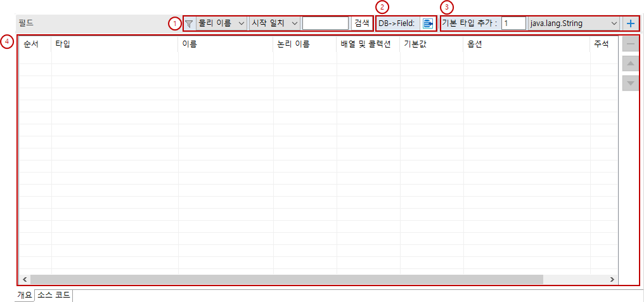The image size is (644, 302).
Task: Click the DB->Field import icon
Action: point(428,23)
